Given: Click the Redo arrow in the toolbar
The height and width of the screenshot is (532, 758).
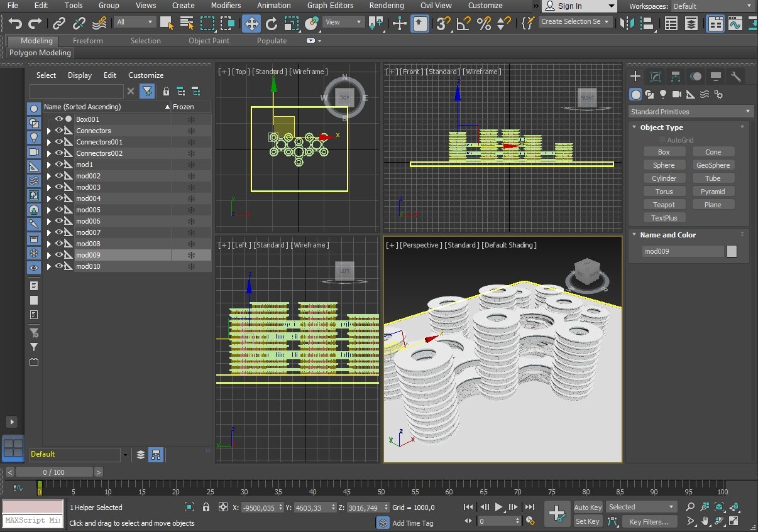Looking at the screenshot, I should pos(35,23).
